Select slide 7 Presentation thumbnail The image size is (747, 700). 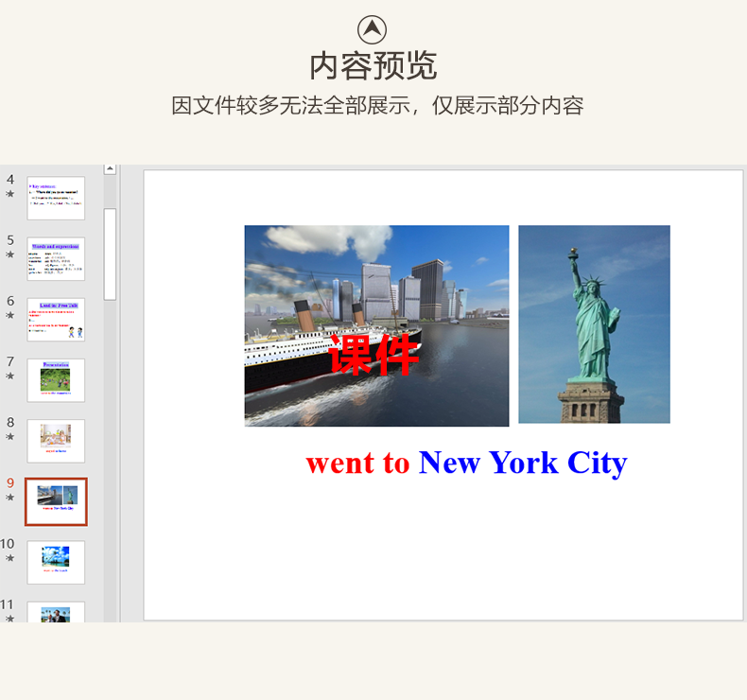56,380
